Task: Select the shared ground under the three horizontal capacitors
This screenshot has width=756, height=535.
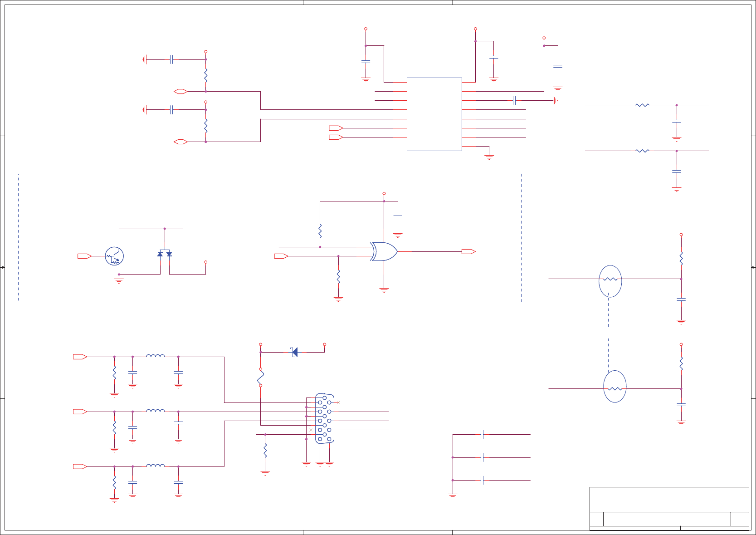Action: pos(453,496)
